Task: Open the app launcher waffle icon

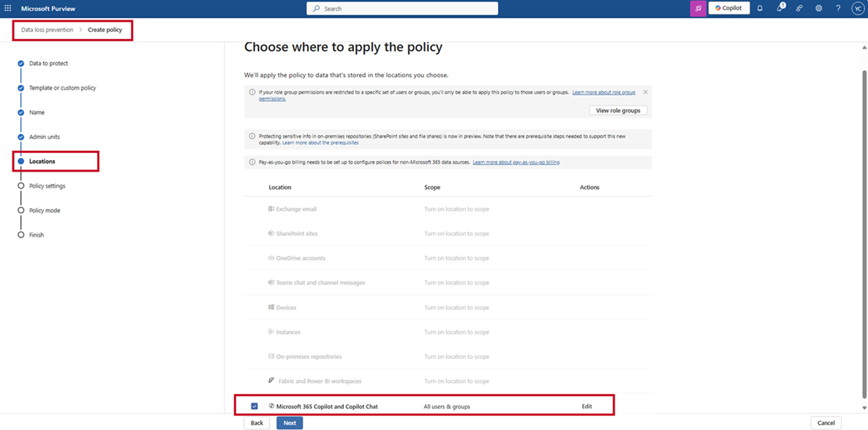Action: click(x=8, y=8)
